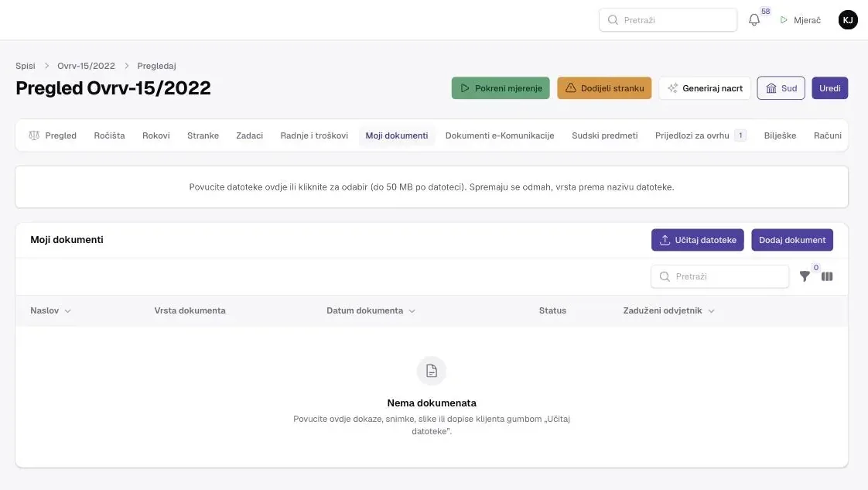Sort by Zaduženi odvjetnik column
Viewport: 868px width, 490px height.
click(668, 310)
